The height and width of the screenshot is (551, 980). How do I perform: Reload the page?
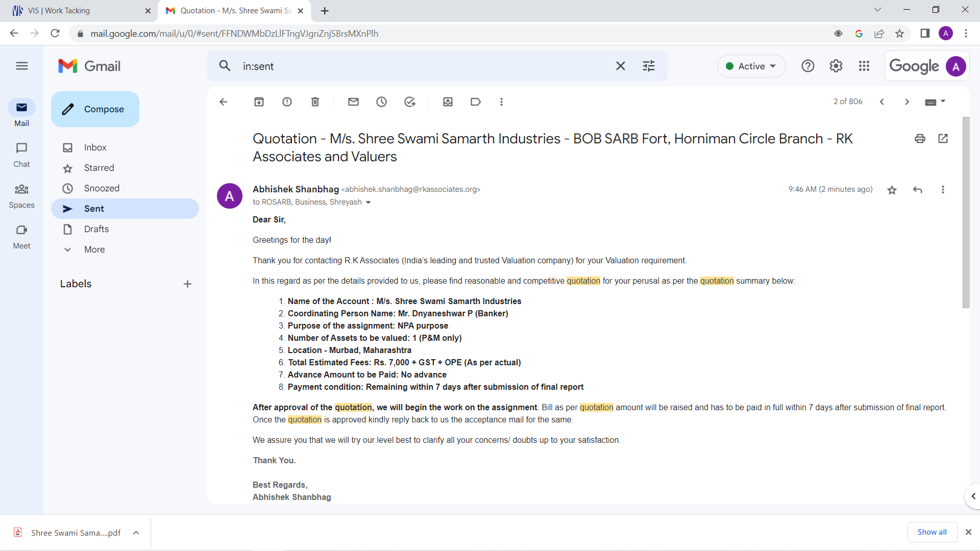[55, 34]
